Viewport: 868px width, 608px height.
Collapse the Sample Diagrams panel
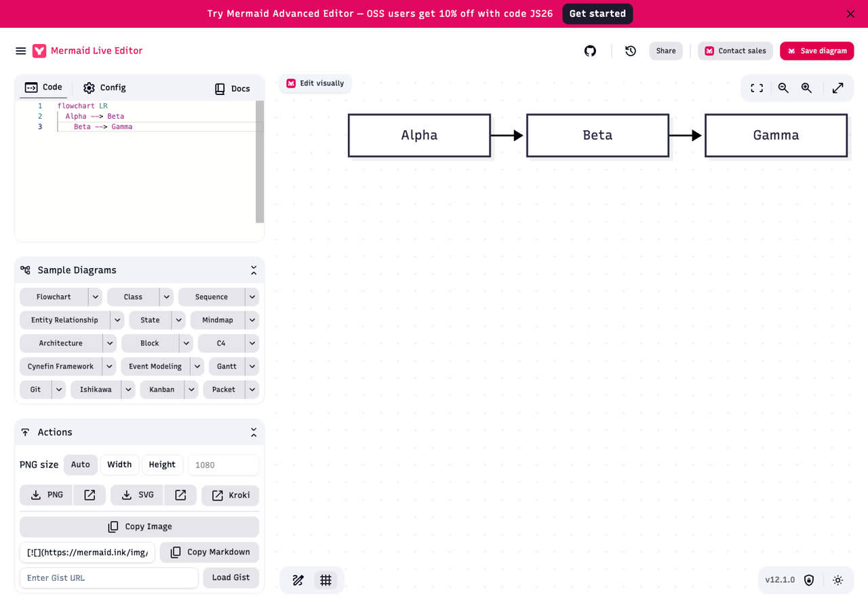(x=254, y=270)
